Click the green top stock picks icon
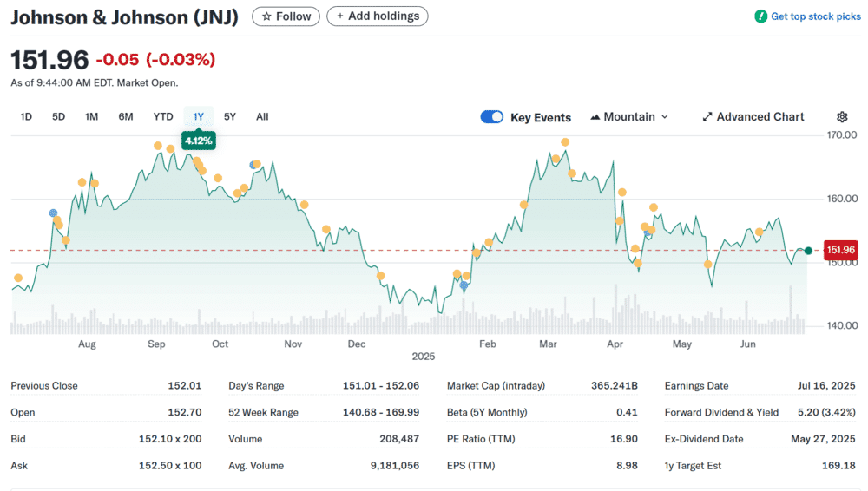The width and height of the screenshot is (868, 491). point(760,16)
